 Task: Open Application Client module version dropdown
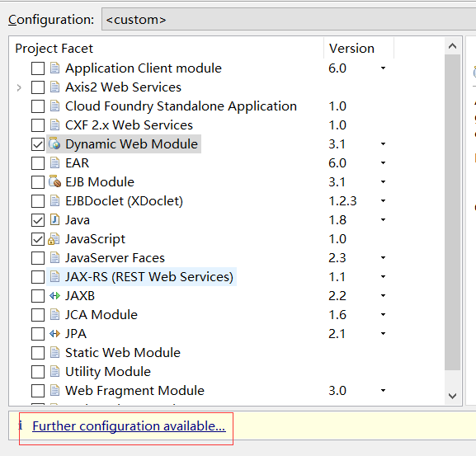click(x=383, y=68)
